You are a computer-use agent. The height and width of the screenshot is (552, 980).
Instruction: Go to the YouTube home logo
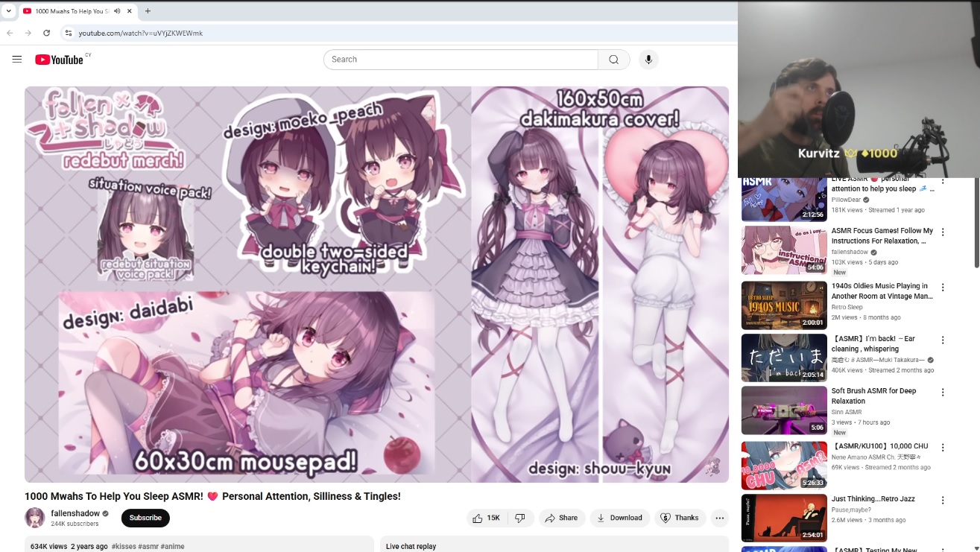tap(59, 60)
